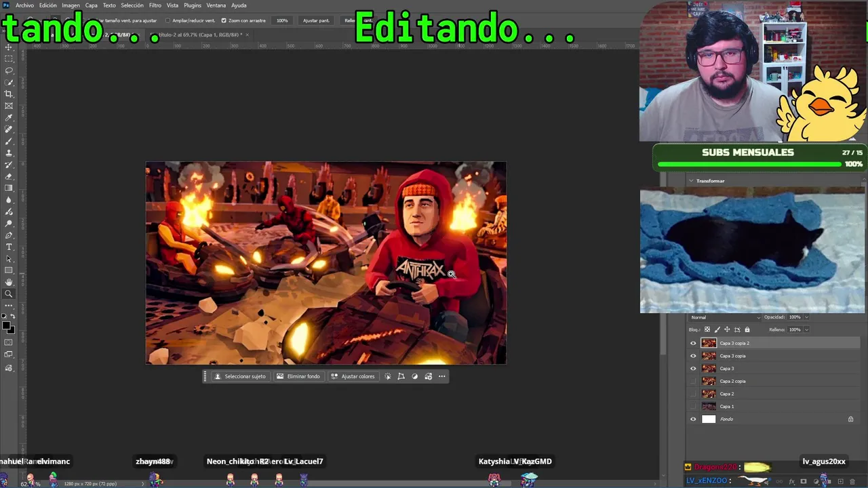
Task: Click the Ajustar colores button
Action: coord(353,376)
